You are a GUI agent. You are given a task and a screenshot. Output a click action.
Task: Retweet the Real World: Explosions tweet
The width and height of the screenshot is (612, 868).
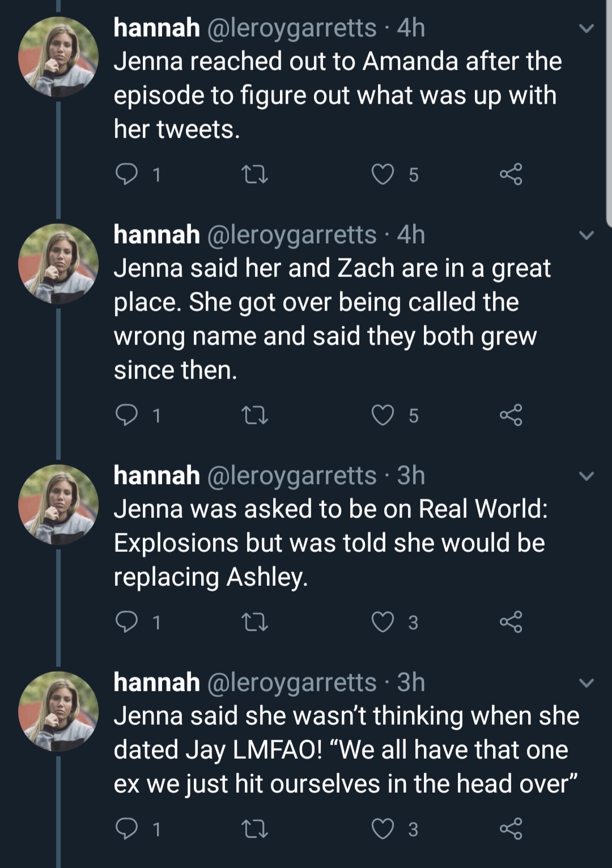[255, 622]
